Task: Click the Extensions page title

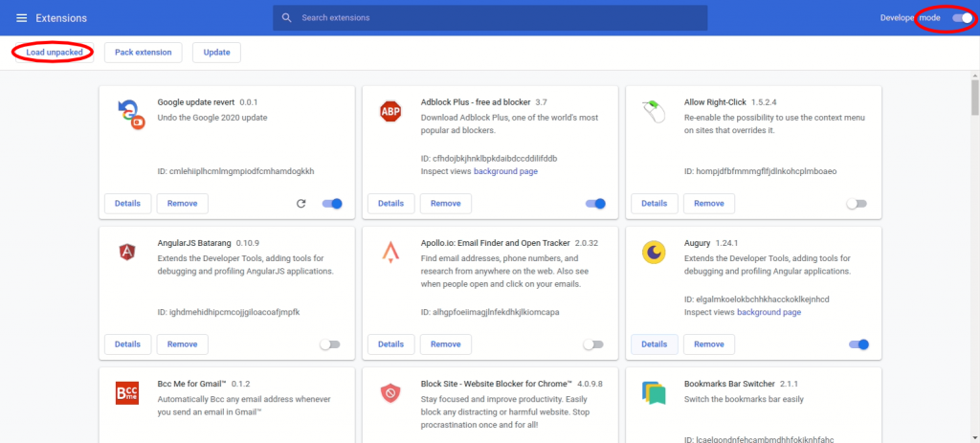Action: pos(61,18)
